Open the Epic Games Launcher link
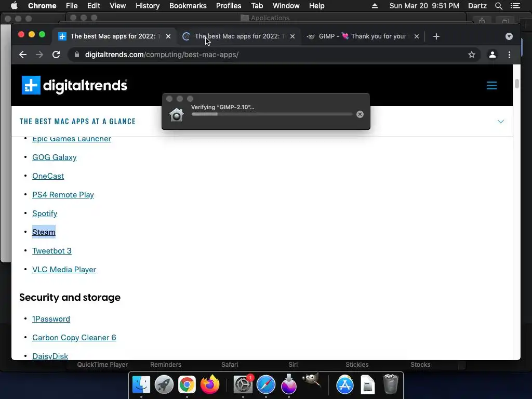This screenshot has width=532, height=399. coord(72,139)
